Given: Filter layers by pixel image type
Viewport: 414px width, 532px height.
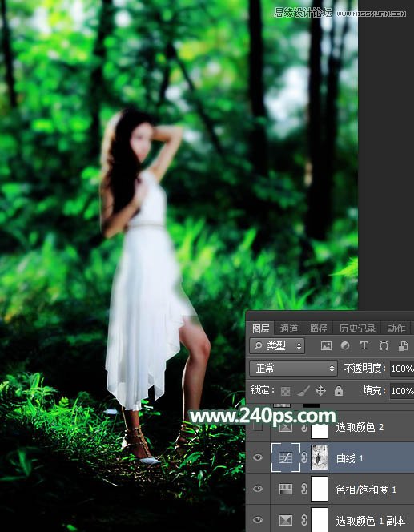Looking at the screenshot, I should pyautogui.click(x=326, y=346).
